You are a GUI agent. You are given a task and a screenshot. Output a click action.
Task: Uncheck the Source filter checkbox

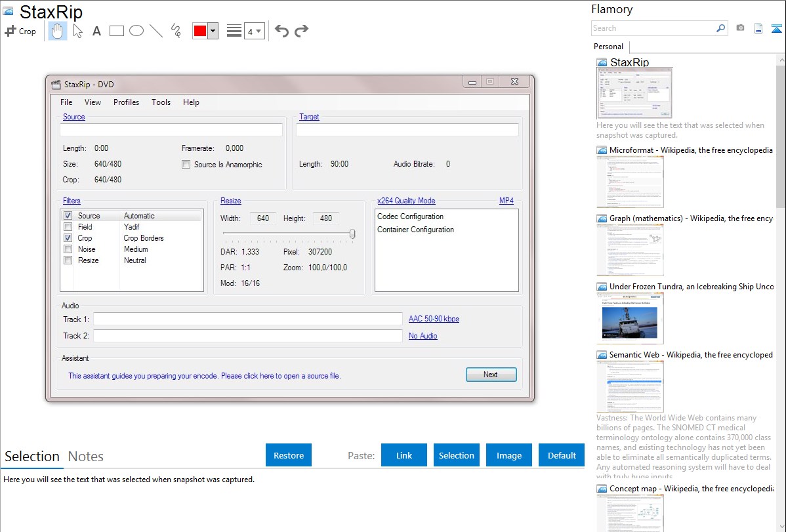coord(68,216)
